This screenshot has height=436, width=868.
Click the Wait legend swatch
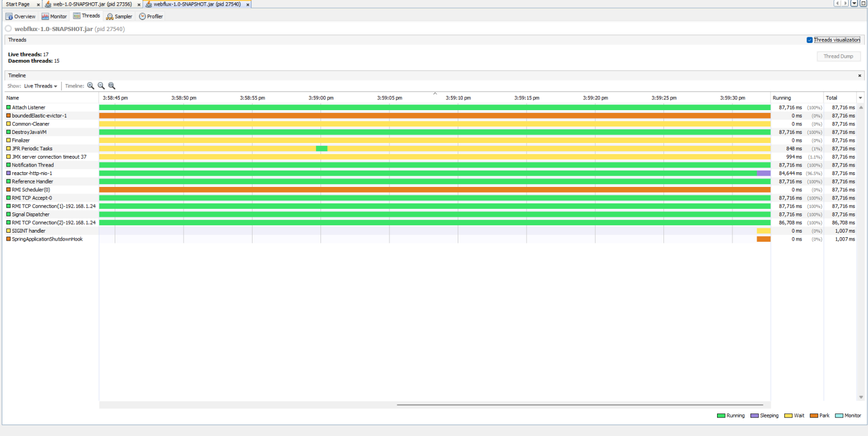point(788,416)
